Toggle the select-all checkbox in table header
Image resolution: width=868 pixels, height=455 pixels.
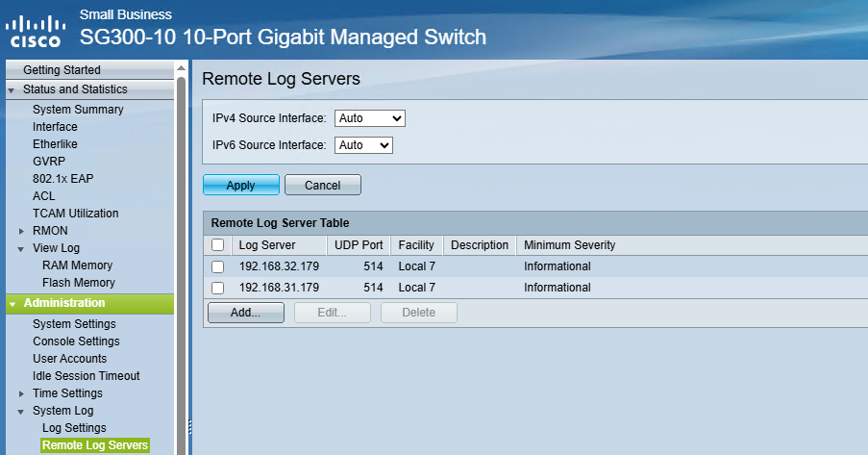tap(218, 245)
